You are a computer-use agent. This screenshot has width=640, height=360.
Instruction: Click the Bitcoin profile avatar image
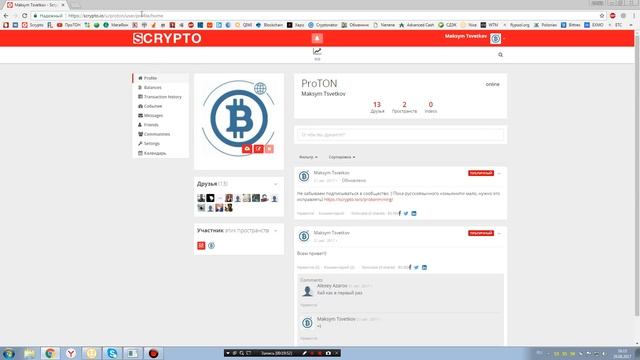(238, 118)
